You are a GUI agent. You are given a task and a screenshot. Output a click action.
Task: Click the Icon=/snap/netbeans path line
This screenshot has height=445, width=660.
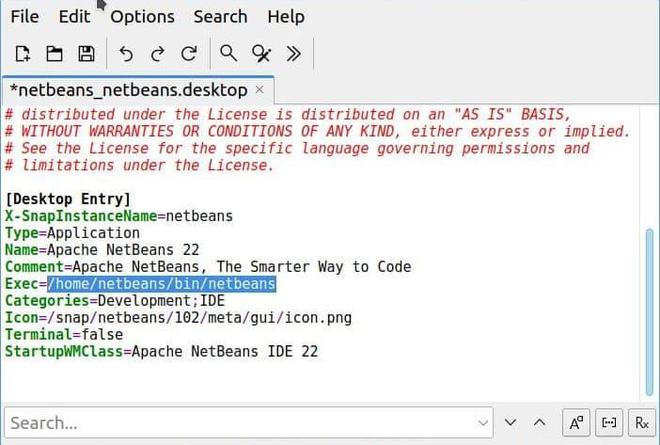[x=178, y=317]
